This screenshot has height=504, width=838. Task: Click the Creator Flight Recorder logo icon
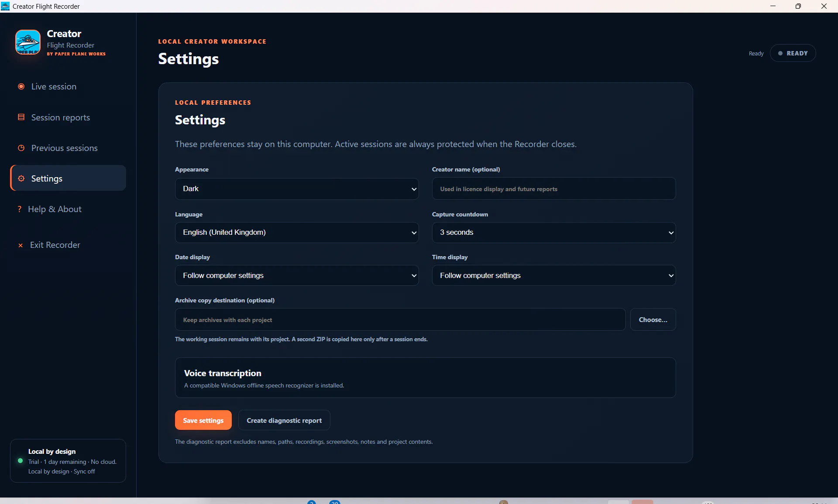click(x=28, y=42)
